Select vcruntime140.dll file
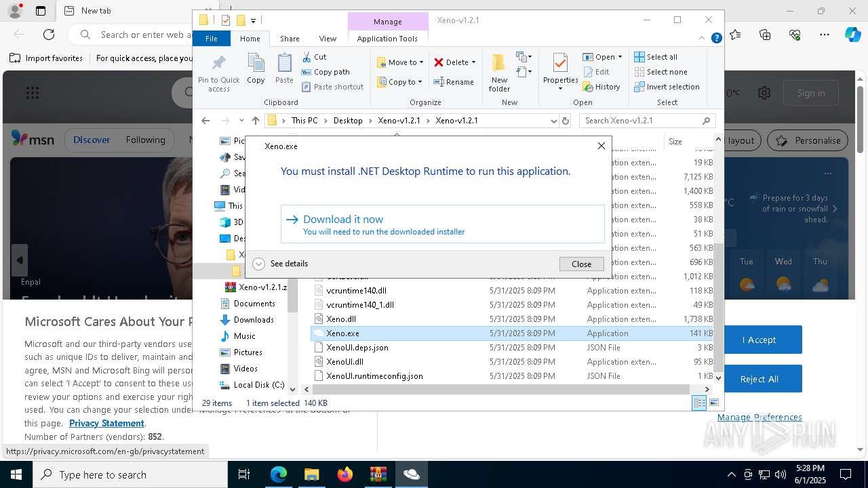Screen dimensions: 868x488 (x=356, y=290)
